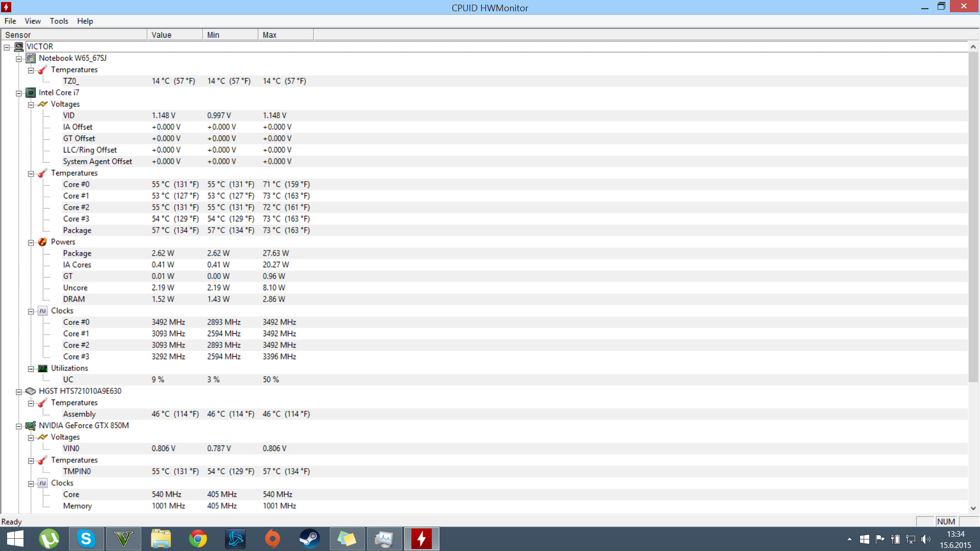
Task: Click the Min column header
Action: coord(231,35)
